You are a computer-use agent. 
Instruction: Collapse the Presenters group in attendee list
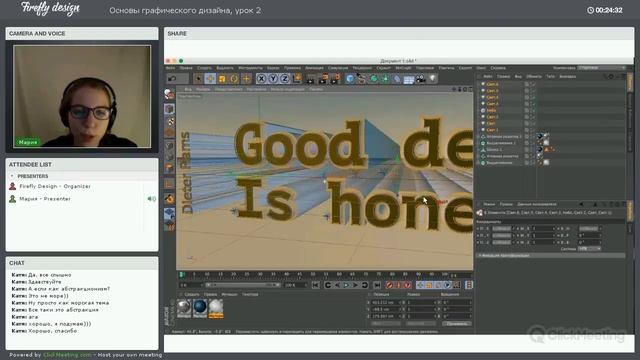click(x=12, y=176)
